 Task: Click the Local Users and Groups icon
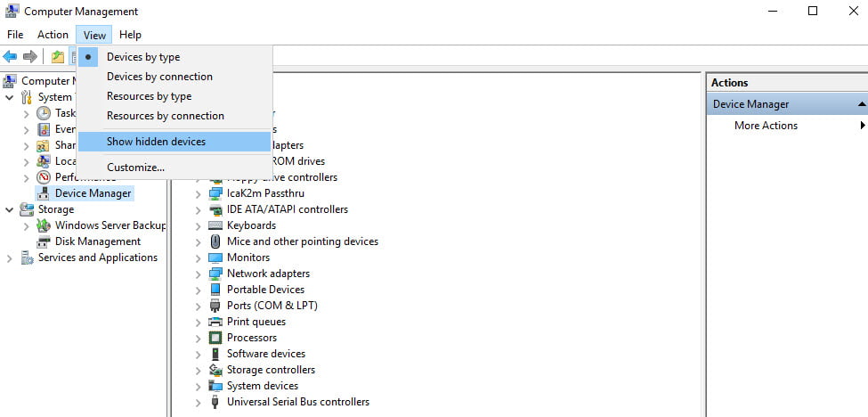click(x=44, y=161)
